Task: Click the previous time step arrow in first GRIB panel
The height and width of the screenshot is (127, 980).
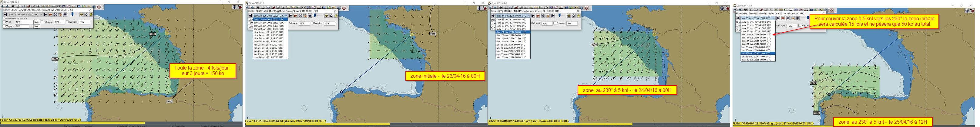Action: 5,15
